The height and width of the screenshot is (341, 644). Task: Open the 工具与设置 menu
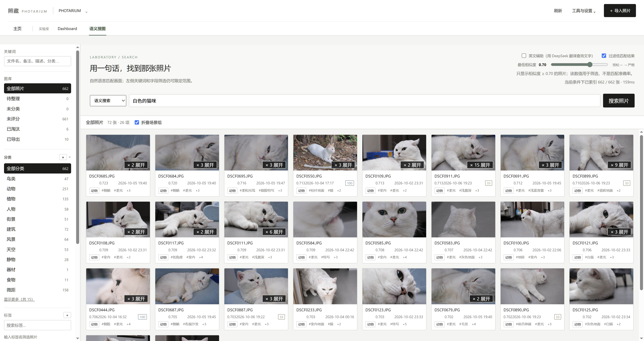coord(583,11)
